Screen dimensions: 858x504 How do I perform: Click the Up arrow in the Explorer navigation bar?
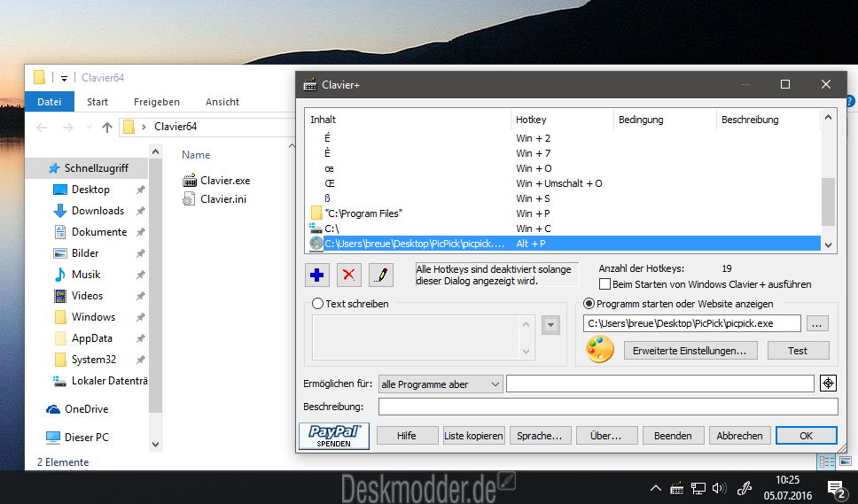tap(106, 128)
